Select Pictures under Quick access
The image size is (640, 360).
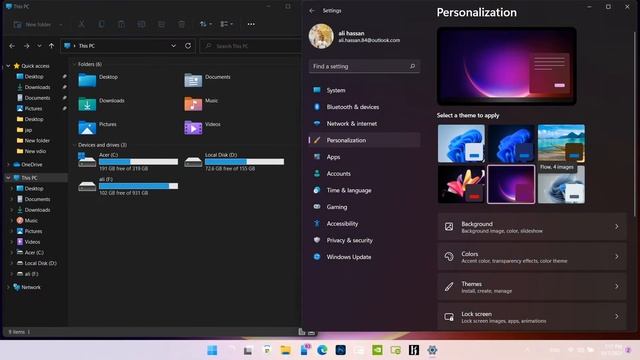click(x=33, y=109)
